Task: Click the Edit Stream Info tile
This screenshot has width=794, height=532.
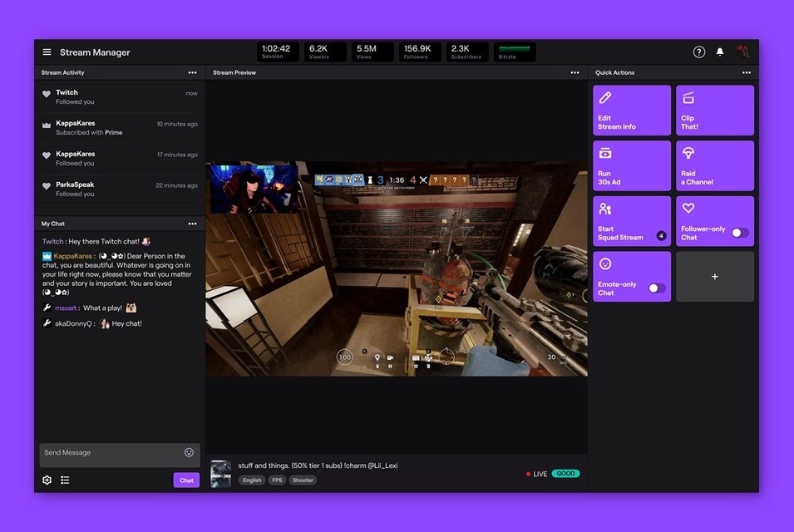Action: tap(631, 111)
